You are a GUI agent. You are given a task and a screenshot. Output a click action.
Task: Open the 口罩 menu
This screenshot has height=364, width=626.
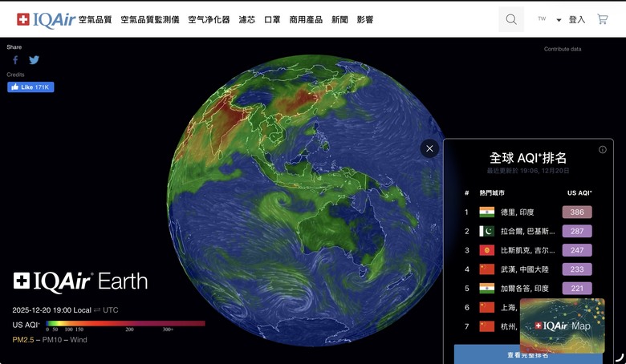click(x=272, y=19)
